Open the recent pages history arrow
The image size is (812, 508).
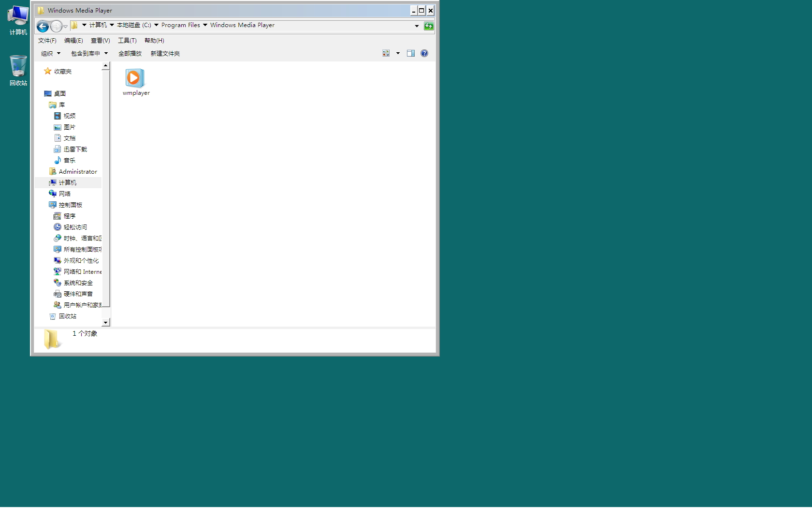click(x=65, y=27)
